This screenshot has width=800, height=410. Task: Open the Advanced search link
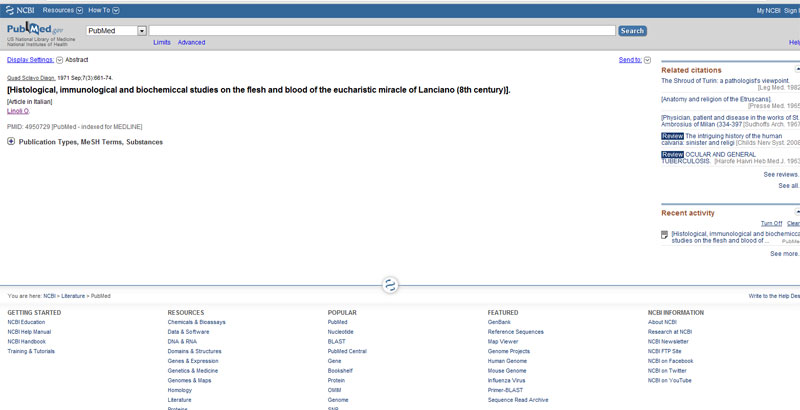(191, 42)
